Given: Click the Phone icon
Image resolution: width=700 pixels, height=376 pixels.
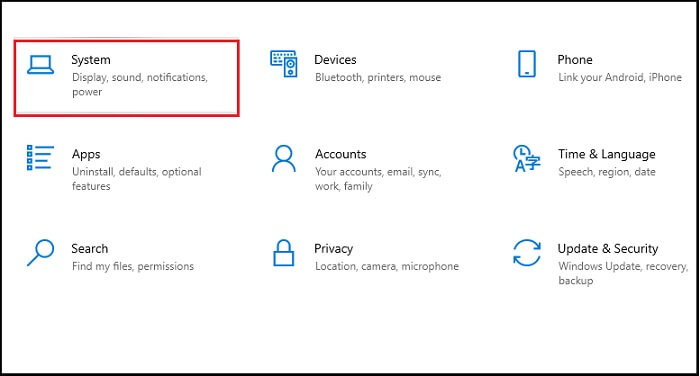Looking at the screenshot, I should [x=527, y=64].
